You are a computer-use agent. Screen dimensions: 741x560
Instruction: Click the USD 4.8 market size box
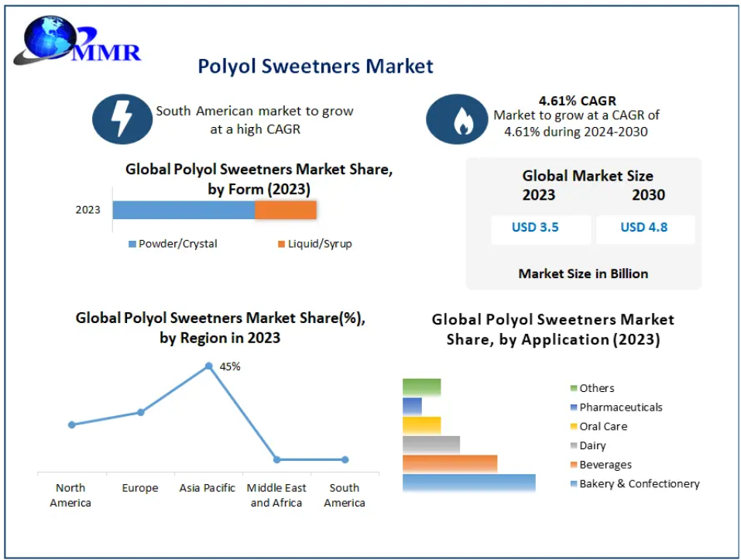(x=643, y=228)
